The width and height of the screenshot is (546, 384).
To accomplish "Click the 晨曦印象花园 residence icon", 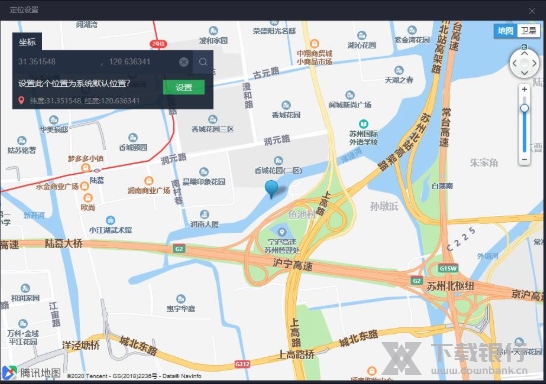I will click(204, 172).
